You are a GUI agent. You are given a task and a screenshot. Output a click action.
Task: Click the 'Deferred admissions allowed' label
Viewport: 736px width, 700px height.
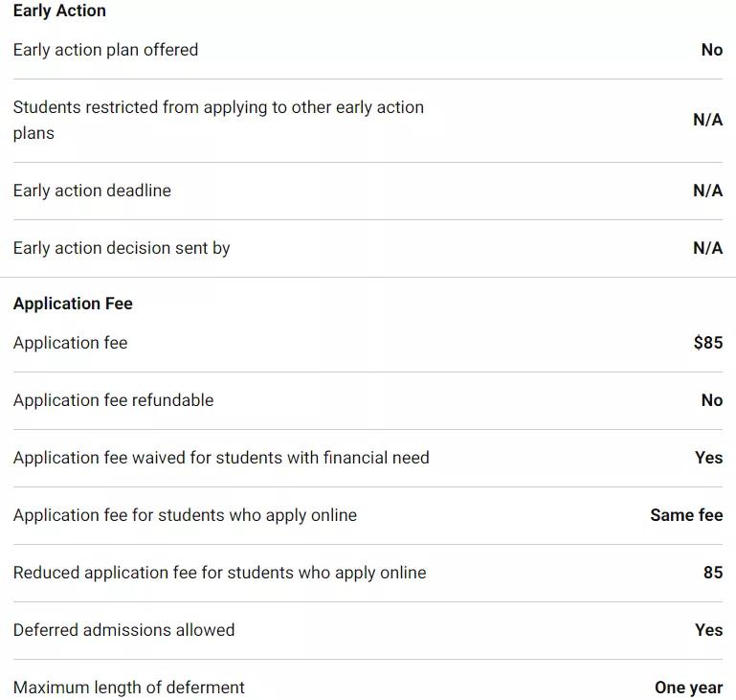pos(123,630)
